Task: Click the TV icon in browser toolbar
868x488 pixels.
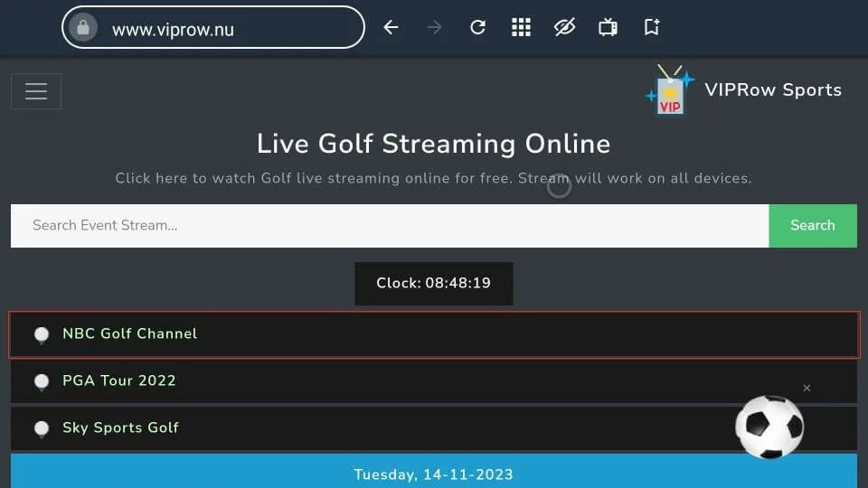Action: tap(608, 27)
